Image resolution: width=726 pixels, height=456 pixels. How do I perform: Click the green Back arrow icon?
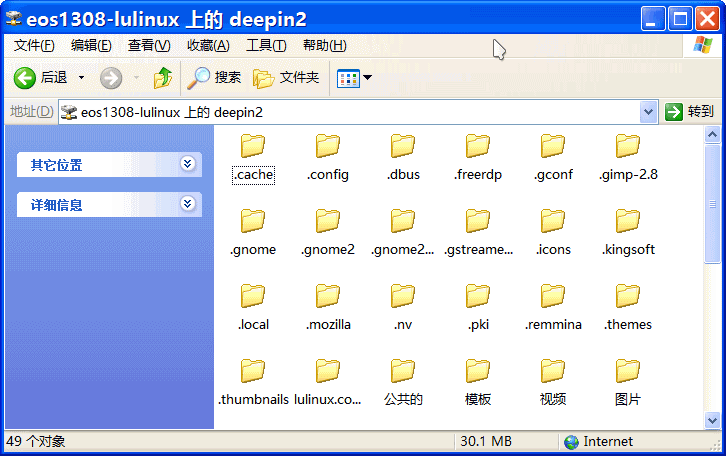pos(25,78)
